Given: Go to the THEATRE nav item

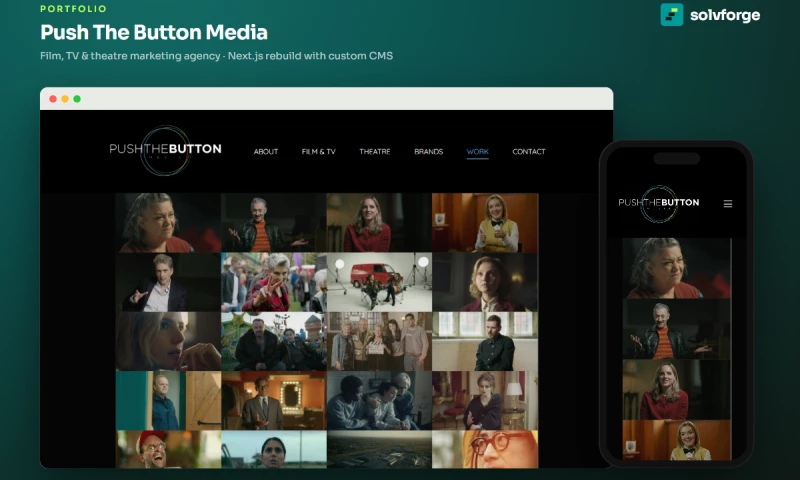Looking at the screenshot, I should [x=374, y=151].
